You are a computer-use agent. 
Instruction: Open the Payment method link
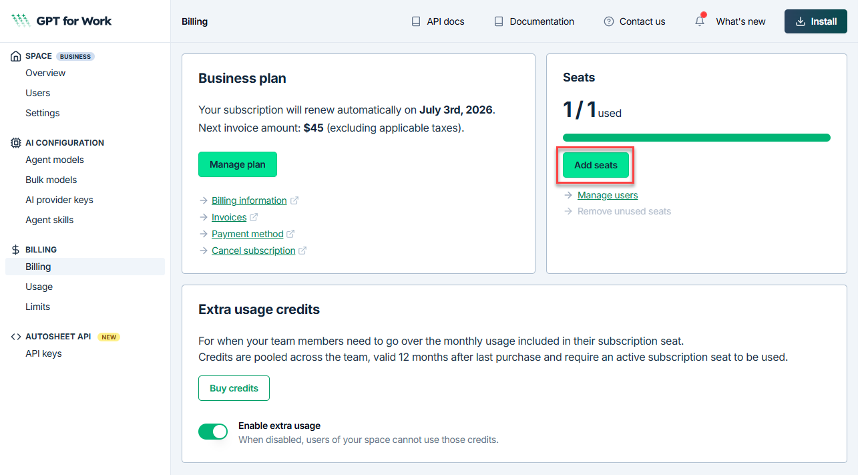coord(248,234)
